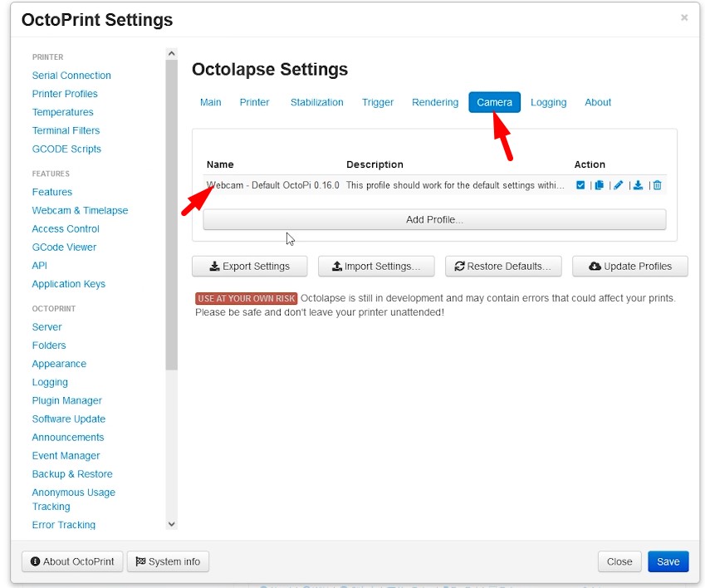Image resolution: width=705 pixels, height=588 pixels.
Task: Select Plugin Manager in the sidebar
Action: coord(66,400)
